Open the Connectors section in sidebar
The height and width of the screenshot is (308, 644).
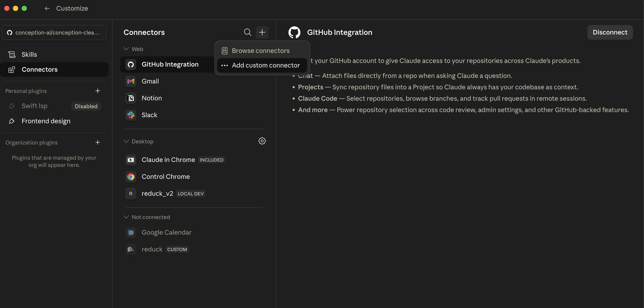[x=54, y=69]
